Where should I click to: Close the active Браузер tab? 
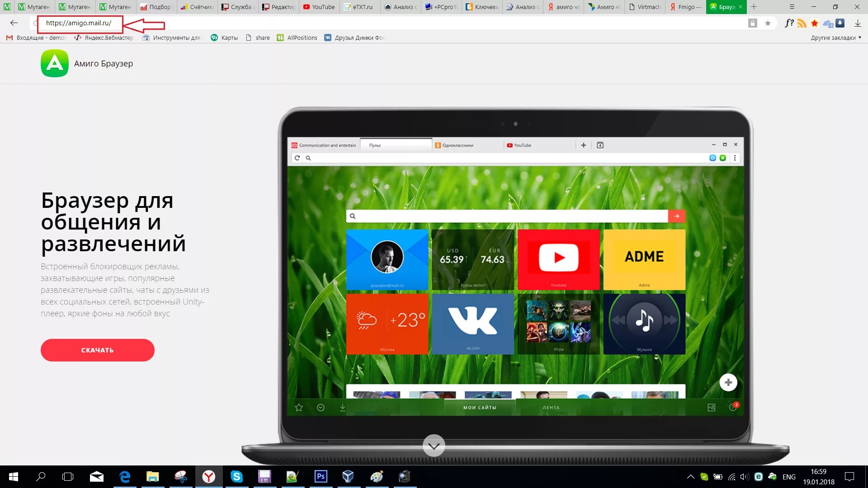[x=741, y=7]
